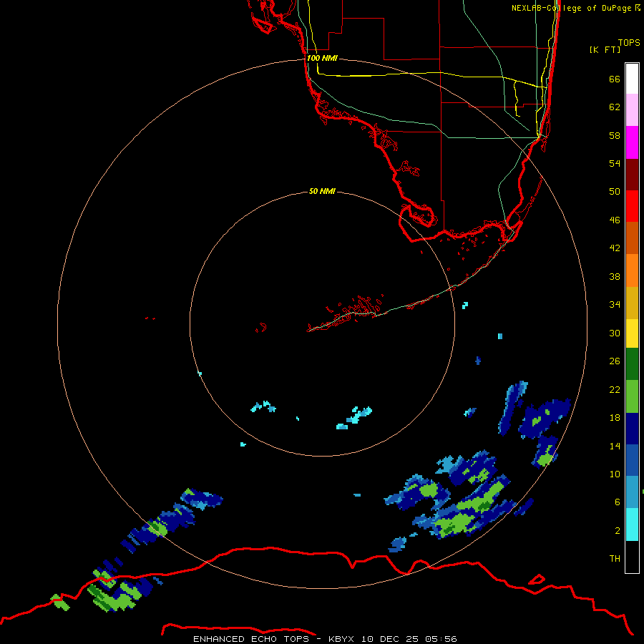
Task: Click the dark green legend swatch
Action: tap(632, 364)
